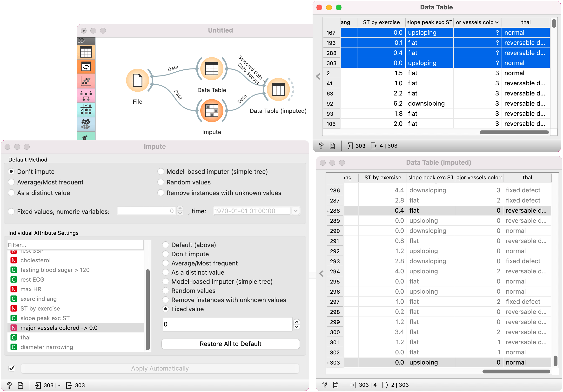Click slope peak exc ST header in Data Table (imputed)
The height and width of the screenshot is (392, 563).
(x=431, y=178)
